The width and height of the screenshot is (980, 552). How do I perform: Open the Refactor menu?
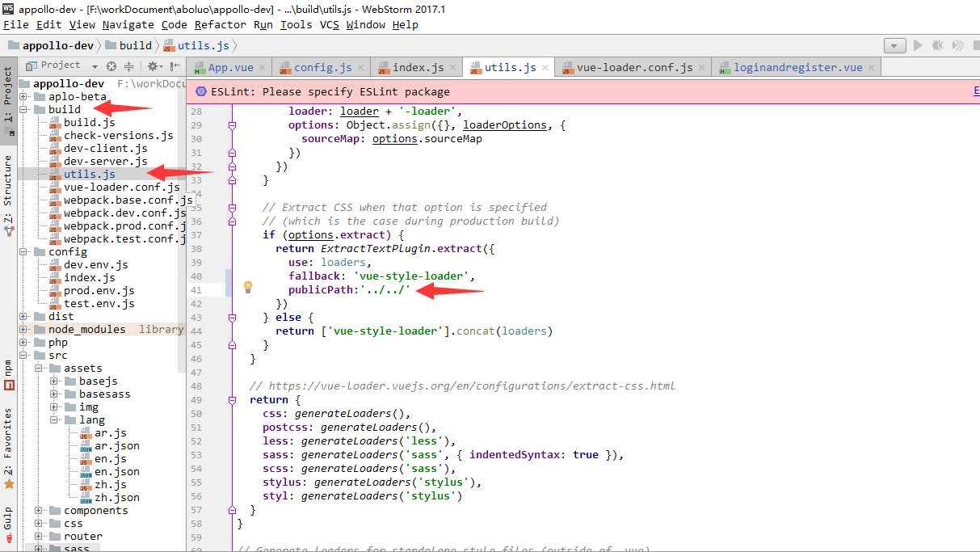tap(220, 25)
